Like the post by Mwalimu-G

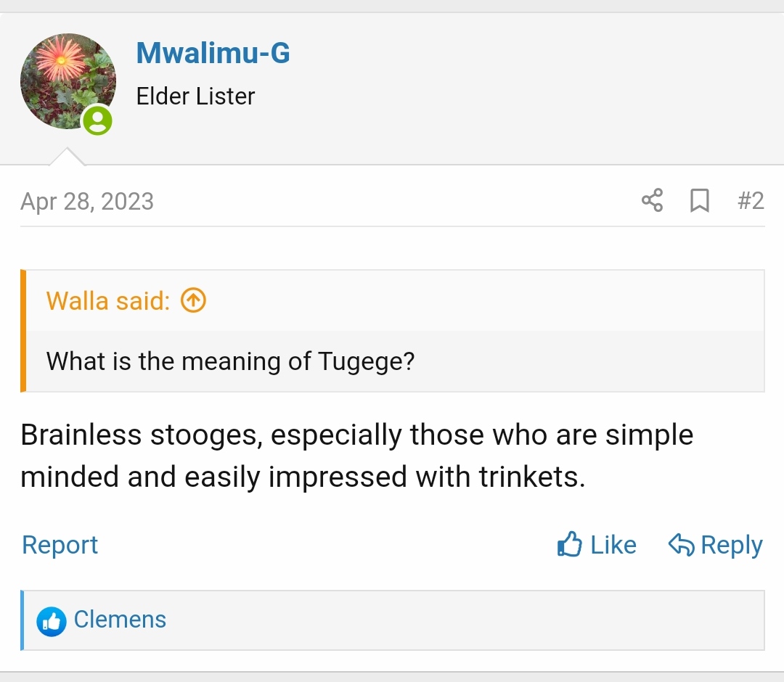click(597, 545)
